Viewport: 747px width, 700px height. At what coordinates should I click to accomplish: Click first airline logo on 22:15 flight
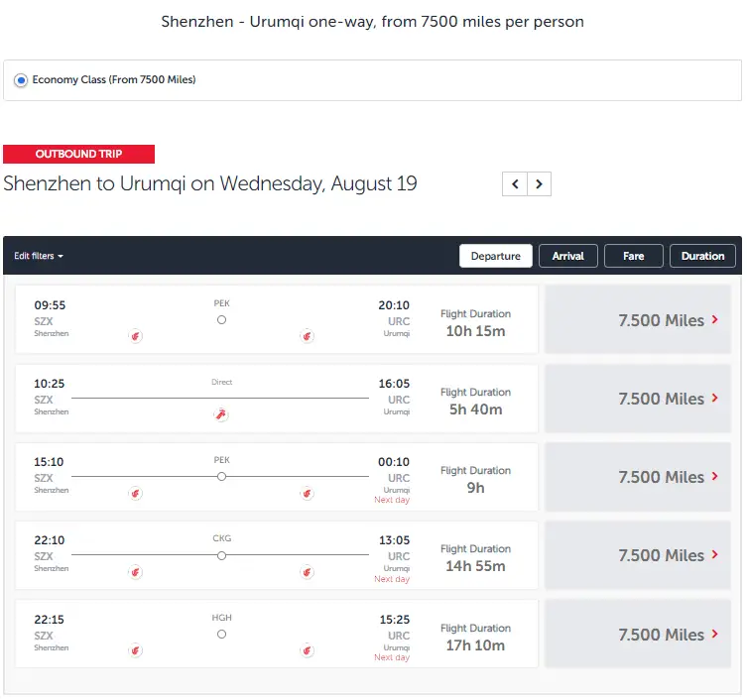point(135,650)
